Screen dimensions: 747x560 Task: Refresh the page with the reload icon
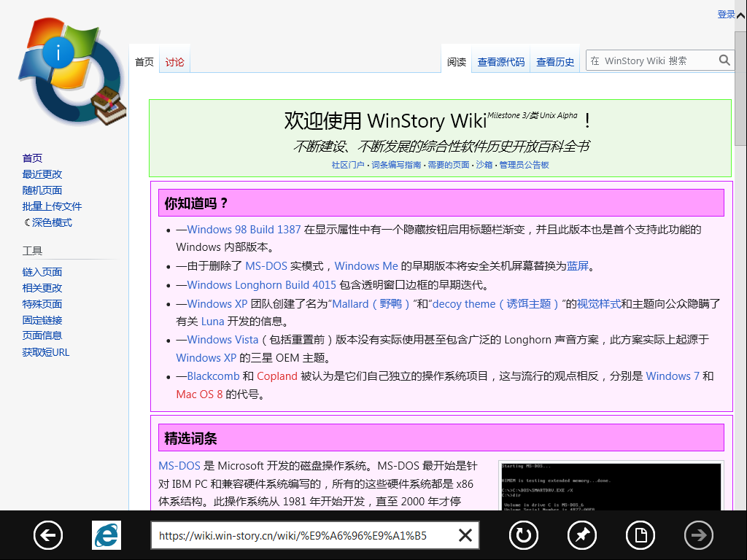tap(524, 535)
